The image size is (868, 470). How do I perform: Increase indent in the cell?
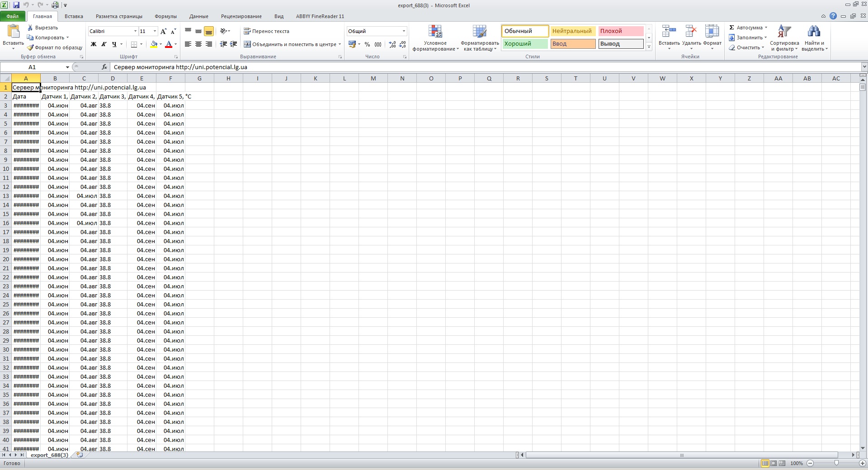point(234,44)
